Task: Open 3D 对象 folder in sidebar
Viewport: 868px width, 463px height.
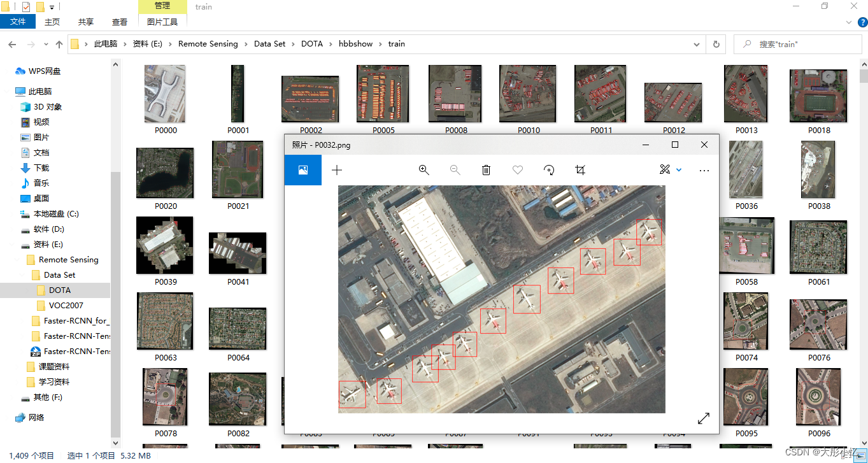Action: click(41, 107)
